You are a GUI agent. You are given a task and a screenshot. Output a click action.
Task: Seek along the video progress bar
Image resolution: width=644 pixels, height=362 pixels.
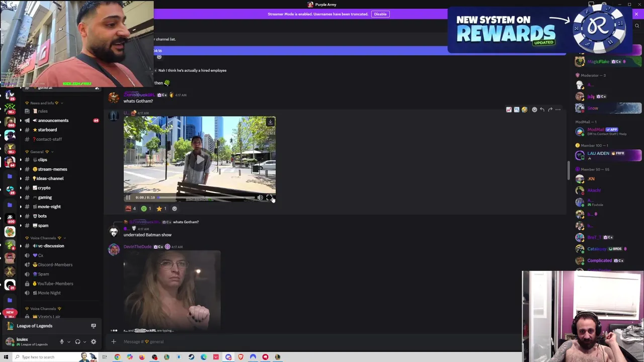pos(205,198)
